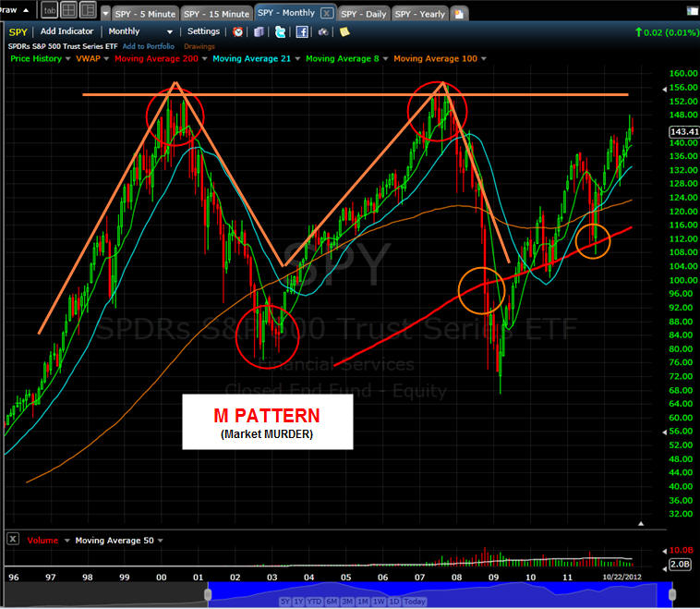Screen dimensions: 700x609
Task: Click right handle of time range slider
Action: pyautogui.click(x=672, y=594)
